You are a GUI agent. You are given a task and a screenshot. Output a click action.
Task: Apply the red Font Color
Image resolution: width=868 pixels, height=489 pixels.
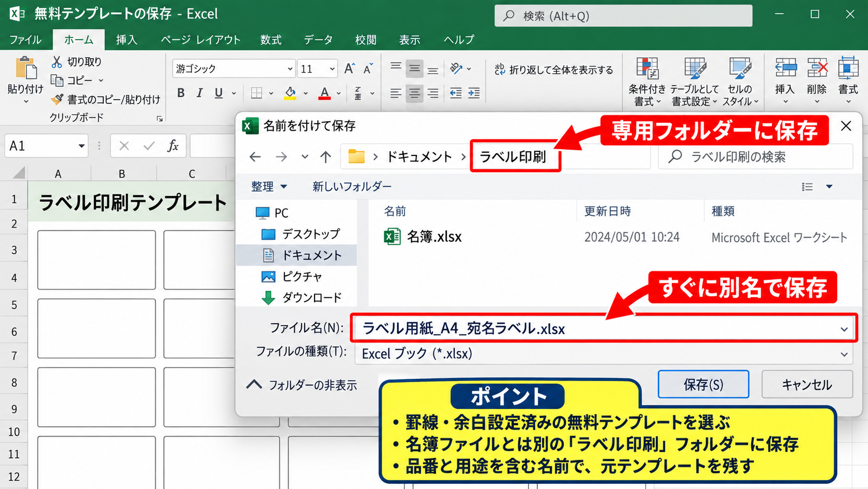click(x=324, y=93)
